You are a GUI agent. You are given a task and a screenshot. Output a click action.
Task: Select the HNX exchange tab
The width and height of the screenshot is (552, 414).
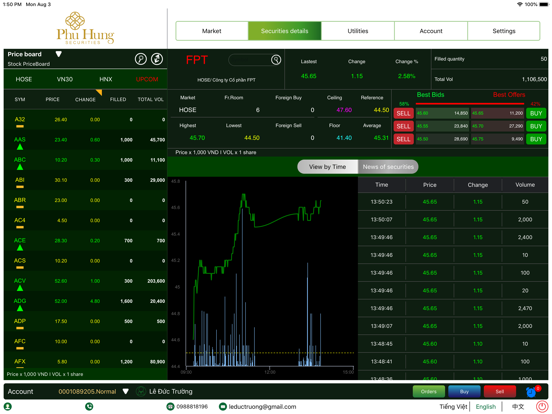tap(106, 79)
